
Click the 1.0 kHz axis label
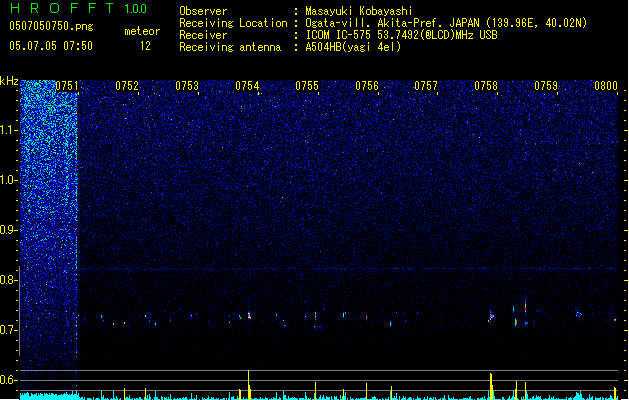click(x=8, y=180)
